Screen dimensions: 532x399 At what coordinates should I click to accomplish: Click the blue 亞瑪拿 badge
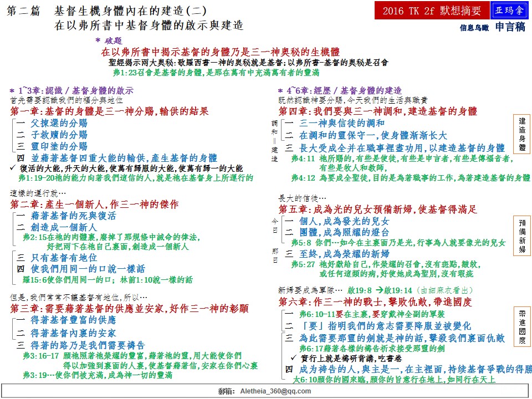click(510, 10)
